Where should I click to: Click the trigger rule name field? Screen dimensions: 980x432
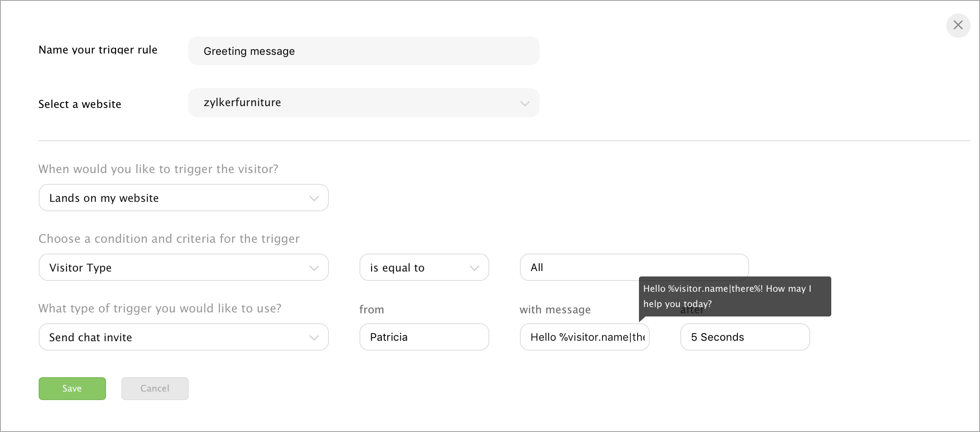tap(364, 51)
